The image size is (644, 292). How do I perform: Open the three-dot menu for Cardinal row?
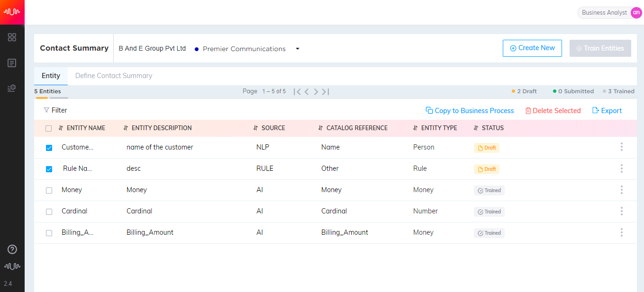click(x=621, y=211)
